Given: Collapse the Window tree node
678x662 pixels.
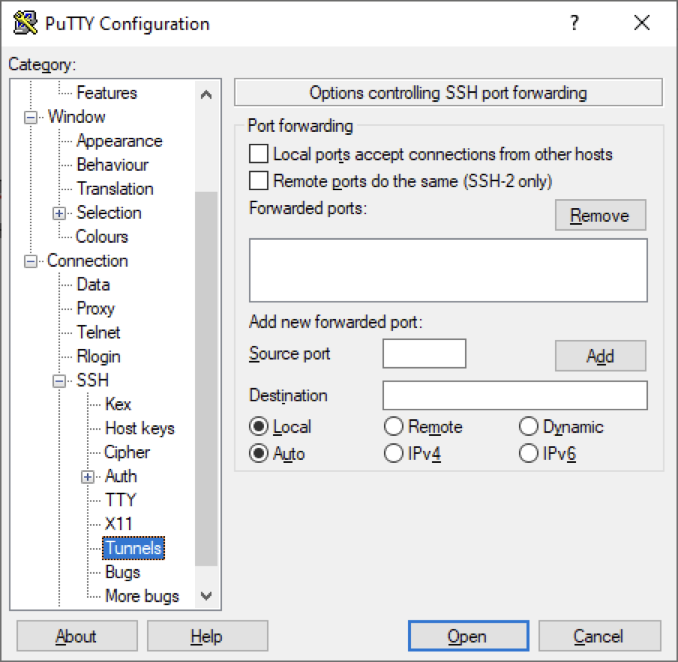Looking at the screenshot, I should [31, 117].
